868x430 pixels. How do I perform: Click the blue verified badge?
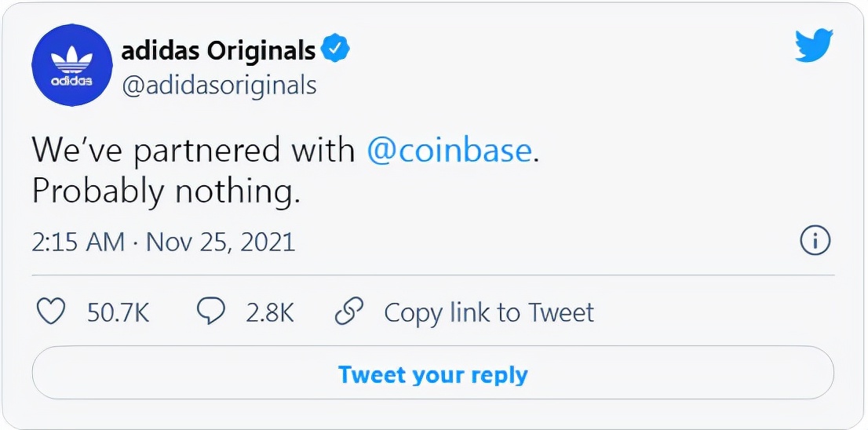pos(337,51)
